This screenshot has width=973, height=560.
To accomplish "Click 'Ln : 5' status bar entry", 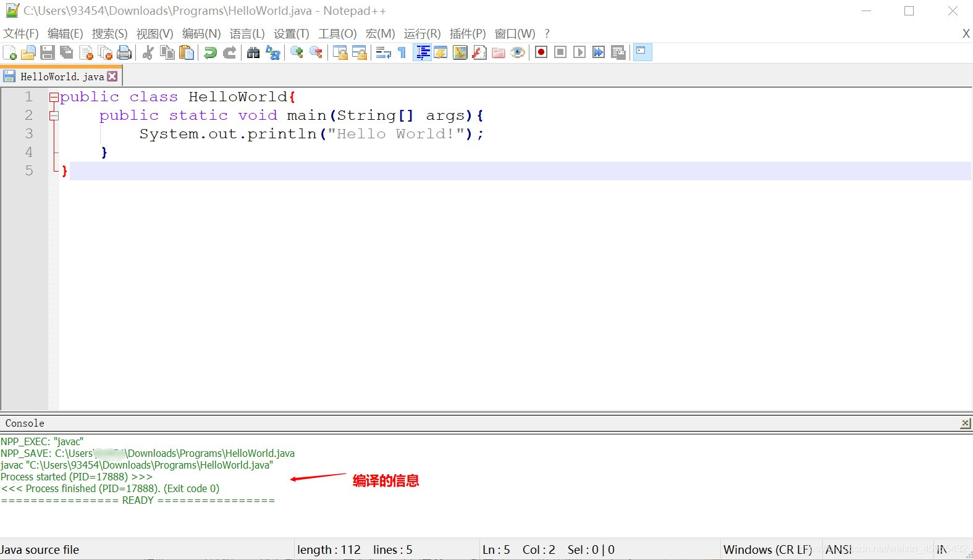I will [x=496, y=550].
